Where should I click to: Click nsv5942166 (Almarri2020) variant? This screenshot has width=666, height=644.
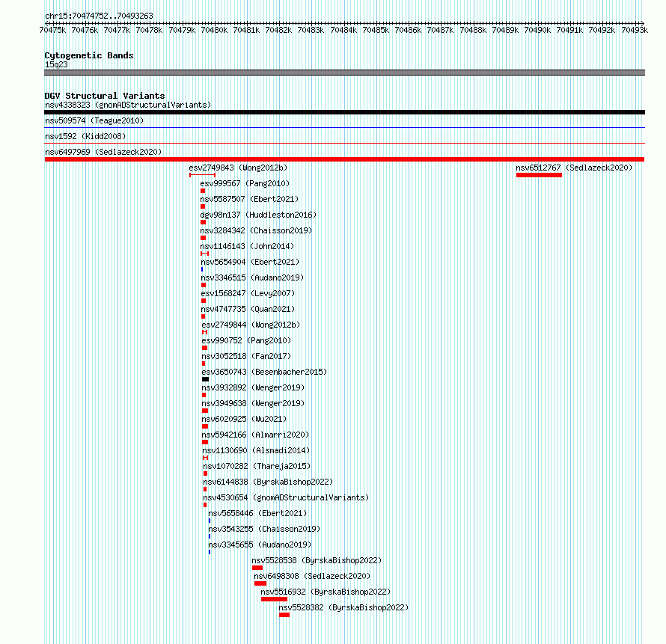(x=255, y=435)
